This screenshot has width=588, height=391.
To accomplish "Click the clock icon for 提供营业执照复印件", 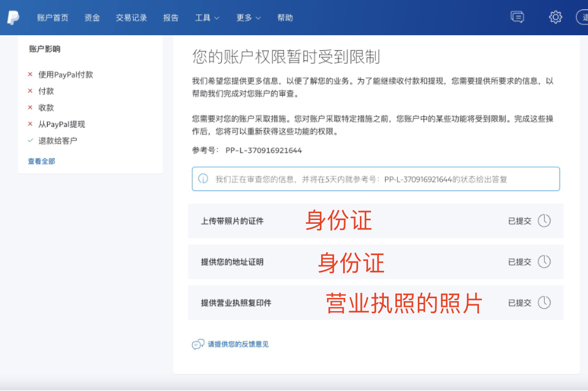I will coord(544,302).
